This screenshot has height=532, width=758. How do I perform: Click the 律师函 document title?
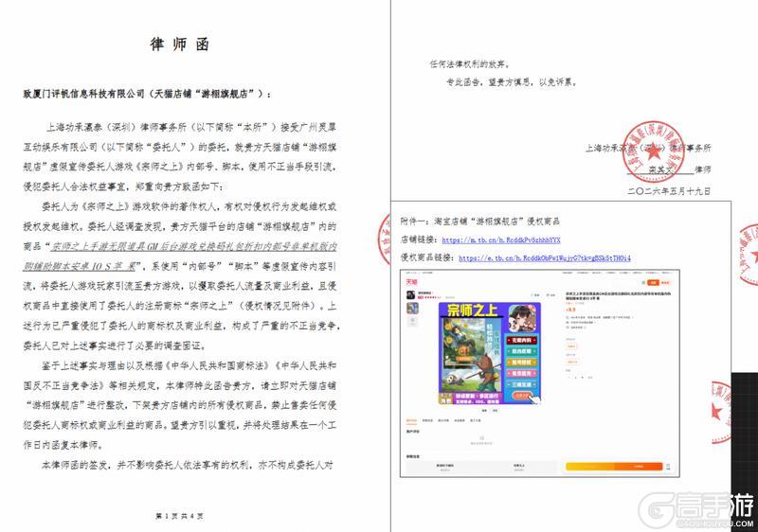point(179,44)
